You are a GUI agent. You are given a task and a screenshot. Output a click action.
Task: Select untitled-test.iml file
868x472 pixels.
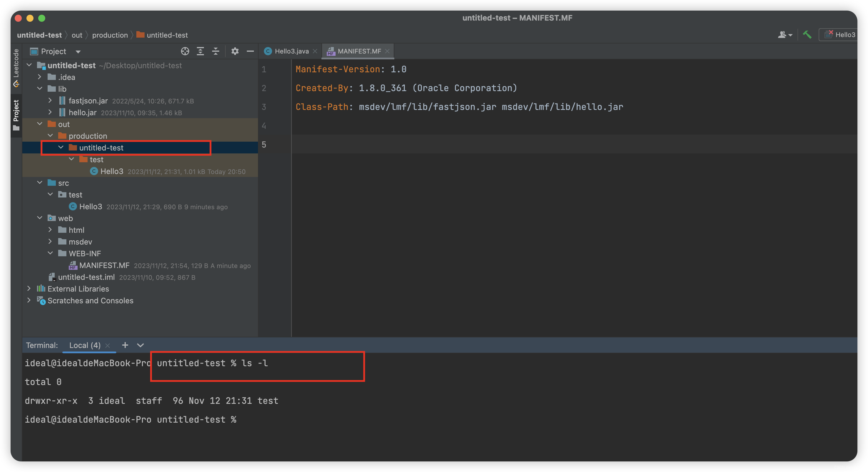coord(140,277)
